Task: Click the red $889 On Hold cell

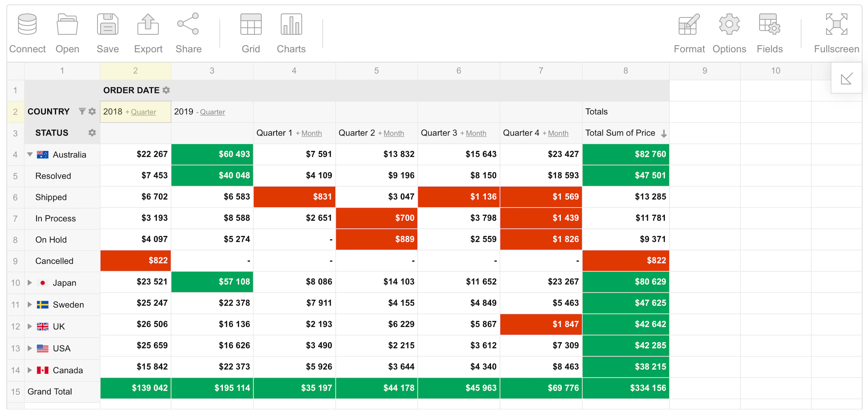Action: coord(377,239)
